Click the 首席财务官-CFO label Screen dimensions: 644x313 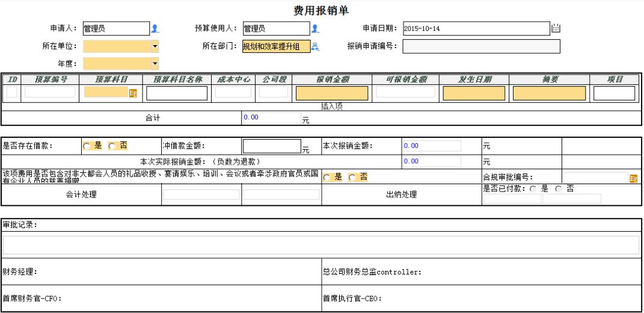pos(32,299)
